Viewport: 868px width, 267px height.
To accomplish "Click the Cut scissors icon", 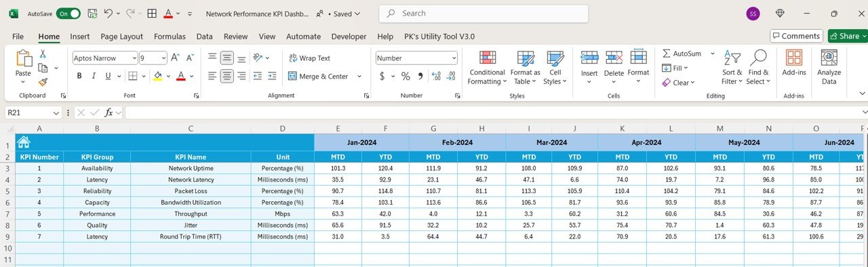I will point(43,54).
